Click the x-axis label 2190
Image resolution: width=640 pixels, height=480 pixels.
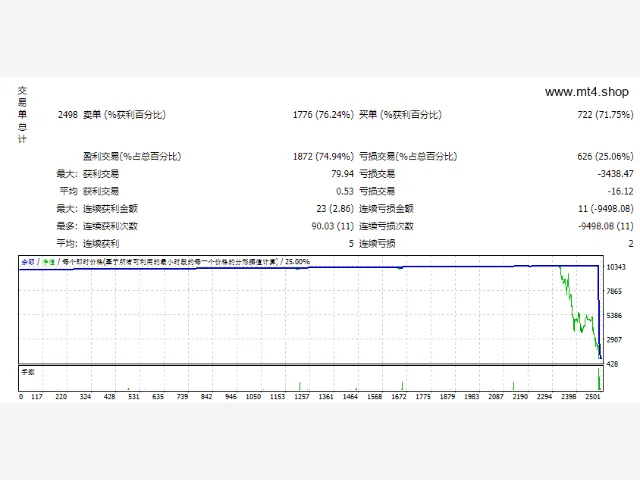tap(520, 397)
